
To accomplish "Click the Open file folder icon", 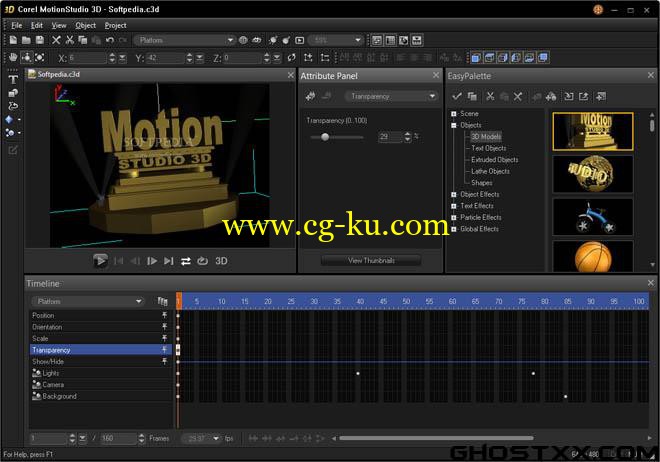I will click(26, 40).
